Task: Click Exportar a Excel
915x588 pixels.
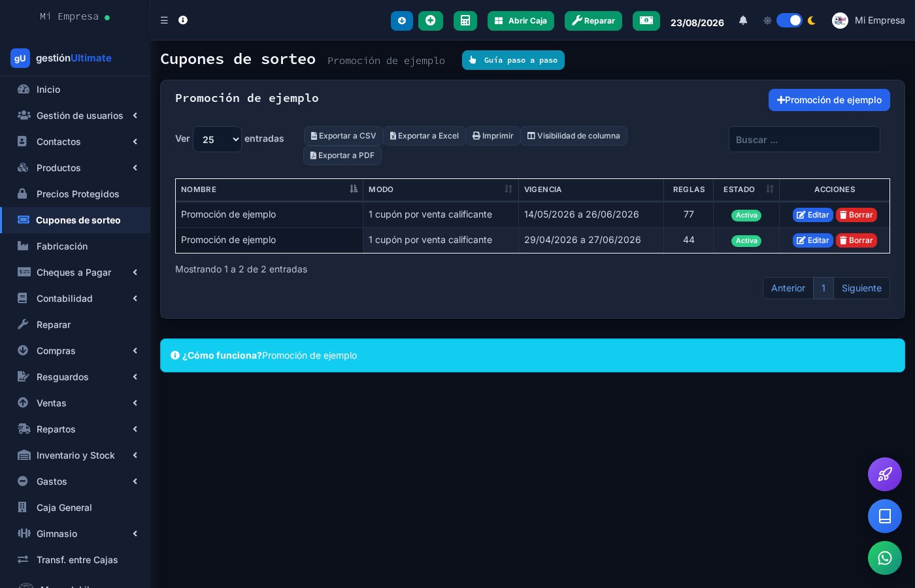Action: click(425, 136)
